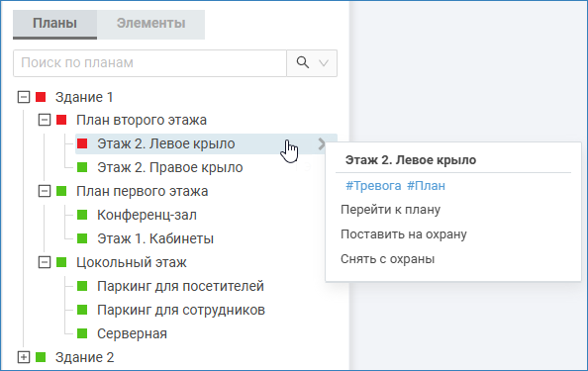
Task: Click popup title 'Этаж 2. Левое крыло'
Action: click(x=411, y=160)
